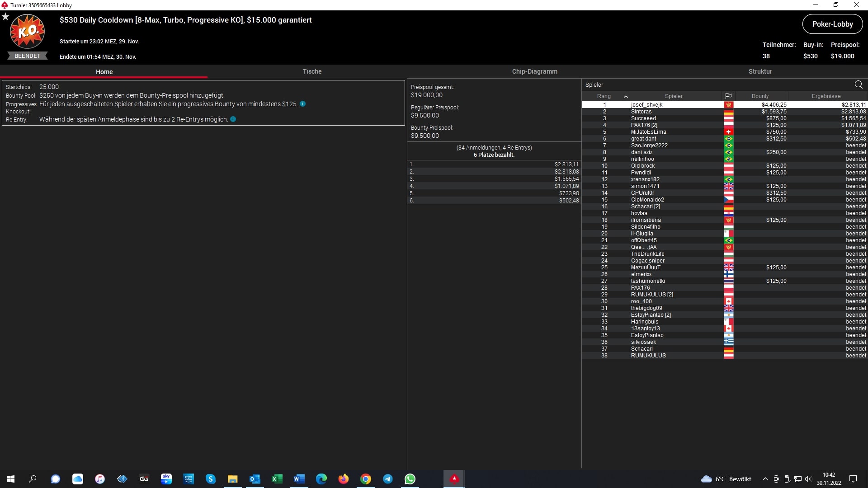Viewport: 868px width, 488px height.
Task: Select player Sintoras in the list
Action: click(641, 112)
